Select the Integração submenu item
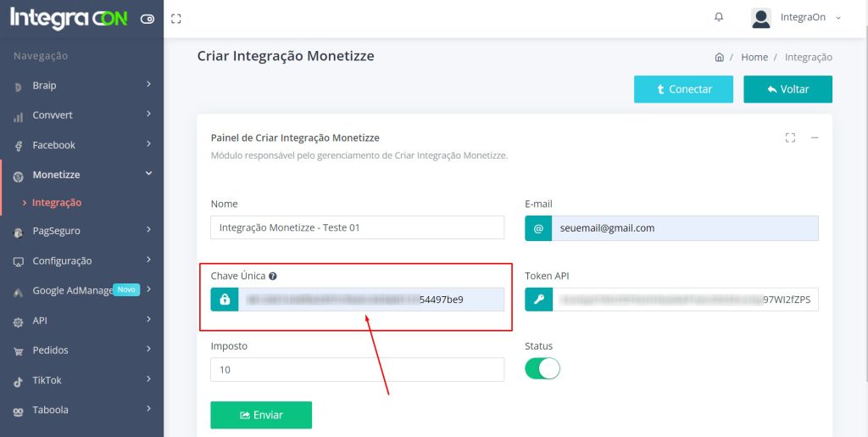Screen dimensions: 868x437 tap(57, 203)
